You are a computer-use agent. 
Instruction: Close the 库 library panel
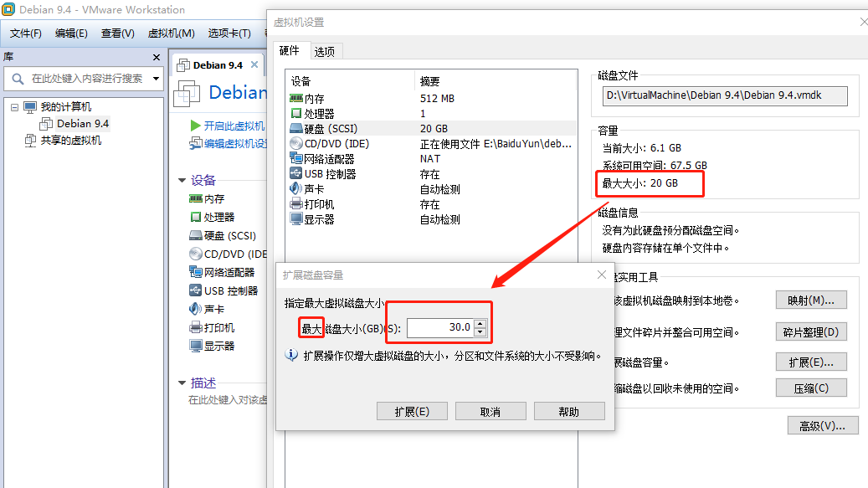tap(157, 57)
